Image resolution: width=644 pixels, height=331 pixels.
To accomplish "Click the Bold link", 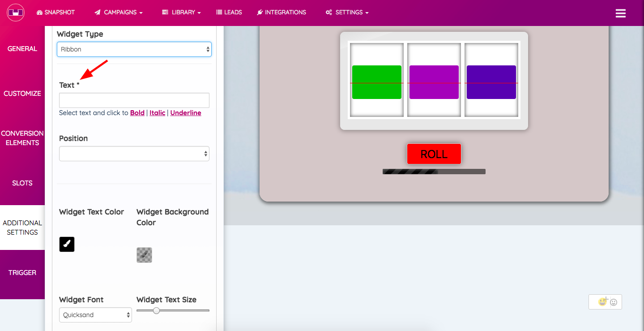I will pyautogui.click(x=137, y=113).
